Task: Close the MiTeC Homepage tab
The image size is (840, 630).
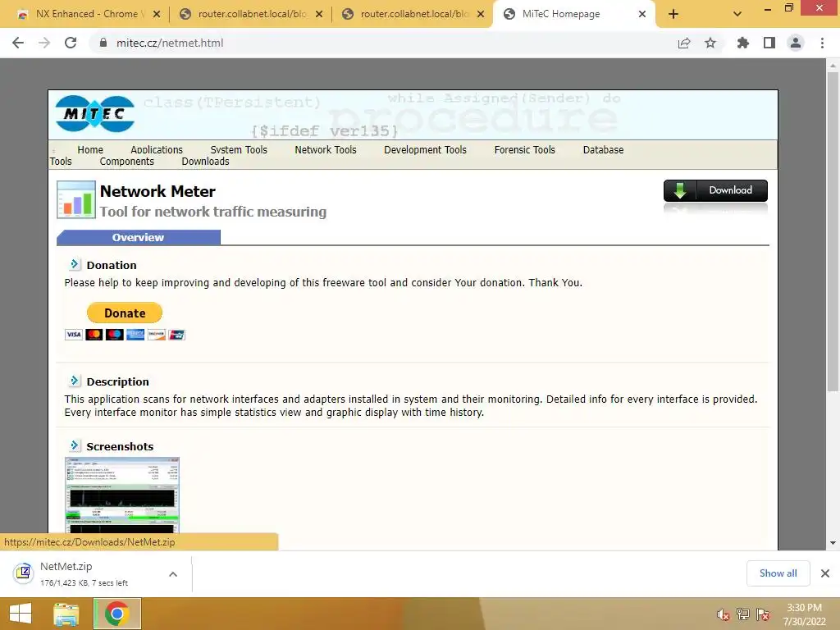Action: coord(641,14)
